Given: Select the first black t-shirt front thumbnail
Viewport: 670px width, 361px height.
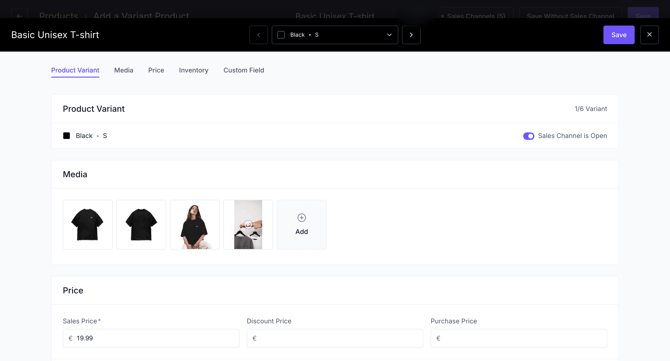Looking at the screenshot, I should 88,225.
